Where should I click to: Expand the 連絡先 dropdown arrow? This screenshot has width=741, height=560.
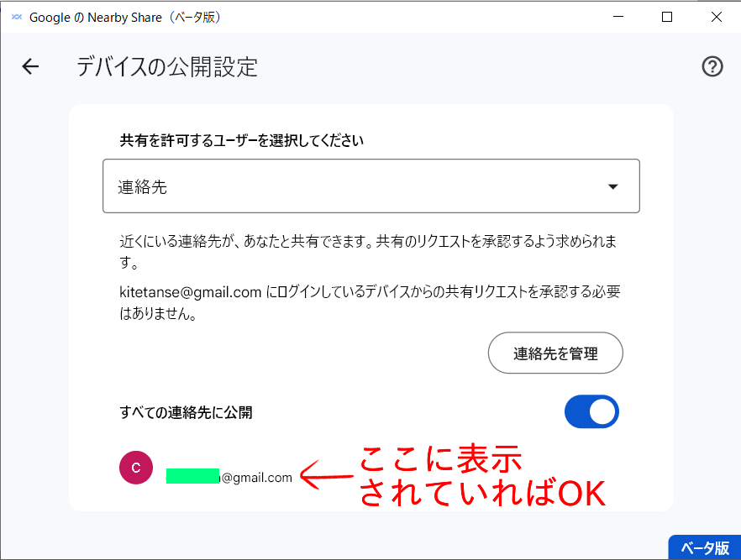(x=613, y=186)
